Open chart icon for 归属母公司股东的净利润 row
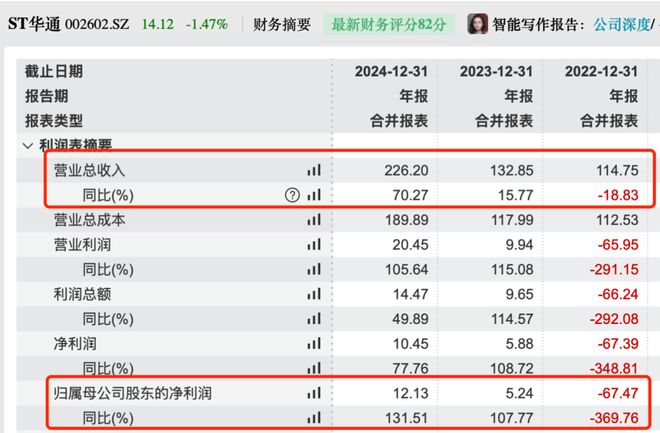 pyautogui.click(x=314, y=393)
